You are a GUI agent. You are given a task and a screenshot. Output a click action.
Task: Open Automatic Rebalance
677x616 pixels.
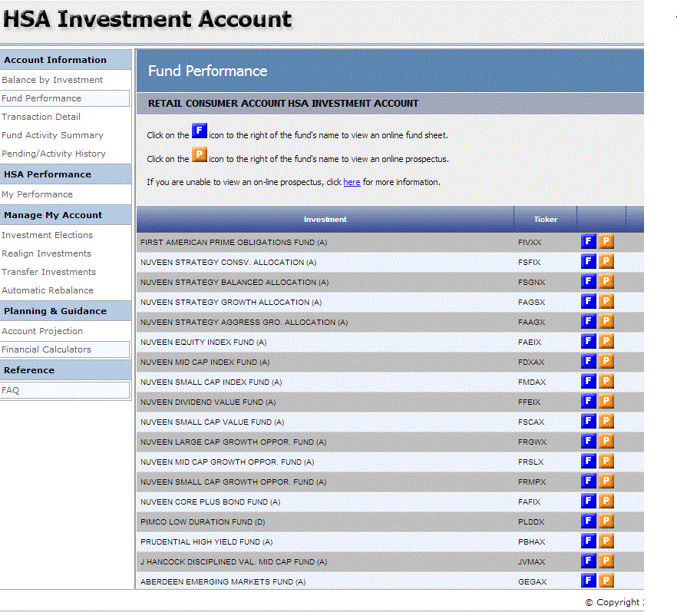[48, 290]
